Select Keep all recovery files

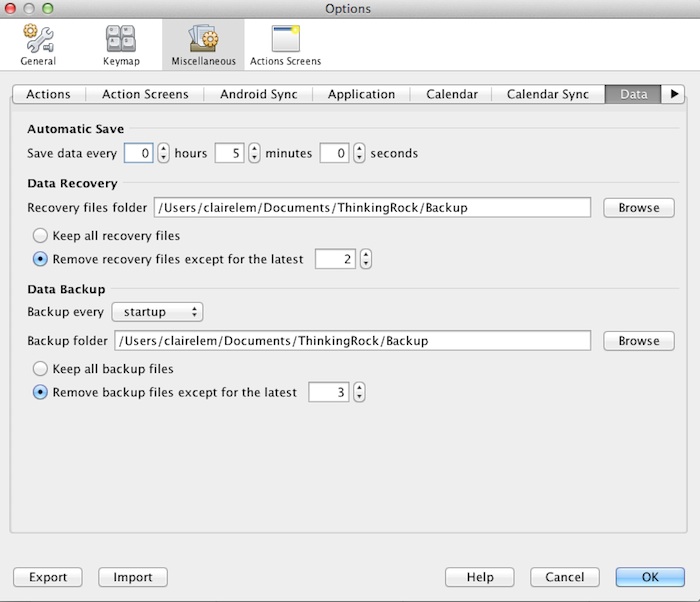[x=41, y=236]
